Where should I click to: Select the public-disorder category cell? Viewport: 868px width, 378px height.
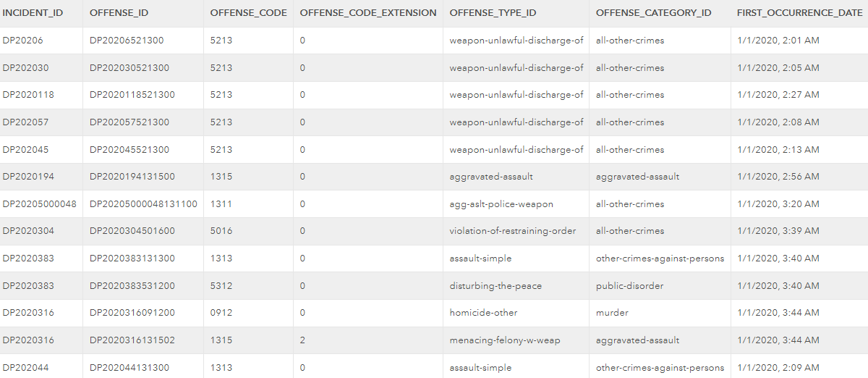629,286
